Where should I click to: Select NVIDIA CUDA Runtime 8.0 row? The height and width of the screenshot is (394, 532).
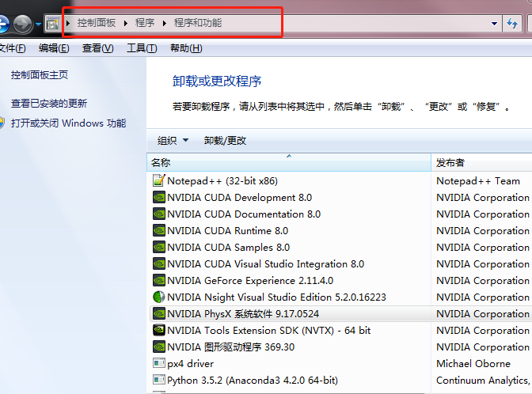(x=340, y=230)
